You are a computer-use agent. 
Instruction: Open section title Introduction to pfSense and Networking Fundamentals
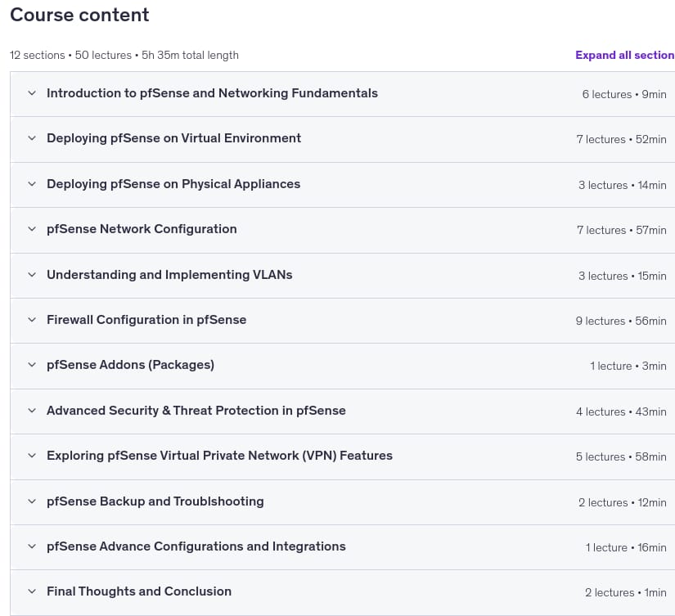[212, 93]
